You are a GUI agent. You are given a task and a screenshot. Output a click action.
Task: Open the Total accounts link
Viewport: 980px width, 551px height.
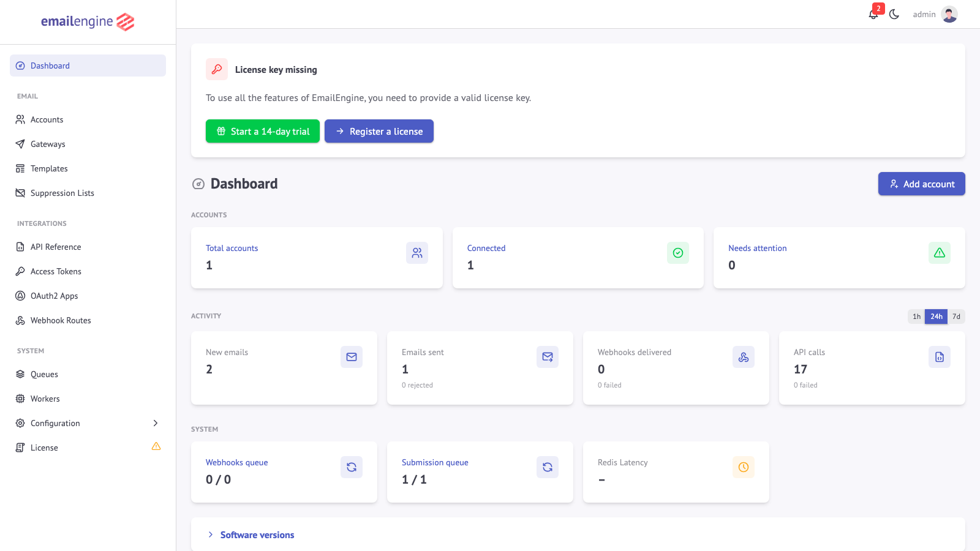(x=232, y=248)
